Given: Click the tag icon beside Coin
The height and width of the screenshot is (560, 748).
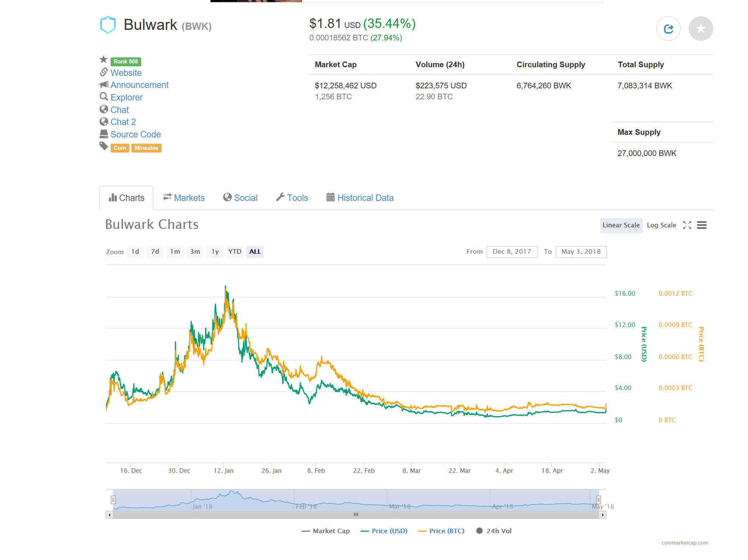Looking at the screenshot, I should [x=104, y=146].
